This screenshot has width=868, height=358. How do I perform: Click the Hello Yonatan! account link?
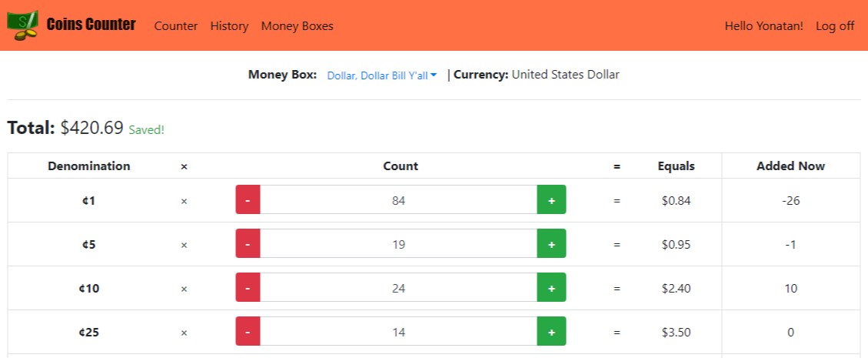click(x=763, y=26)
